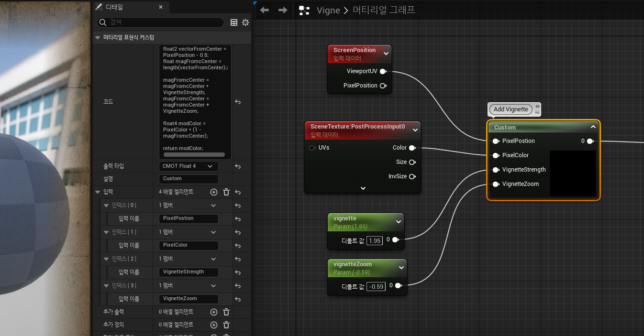
Task: Reset the 코드 property to default
Action: click(x=238, y=102)
